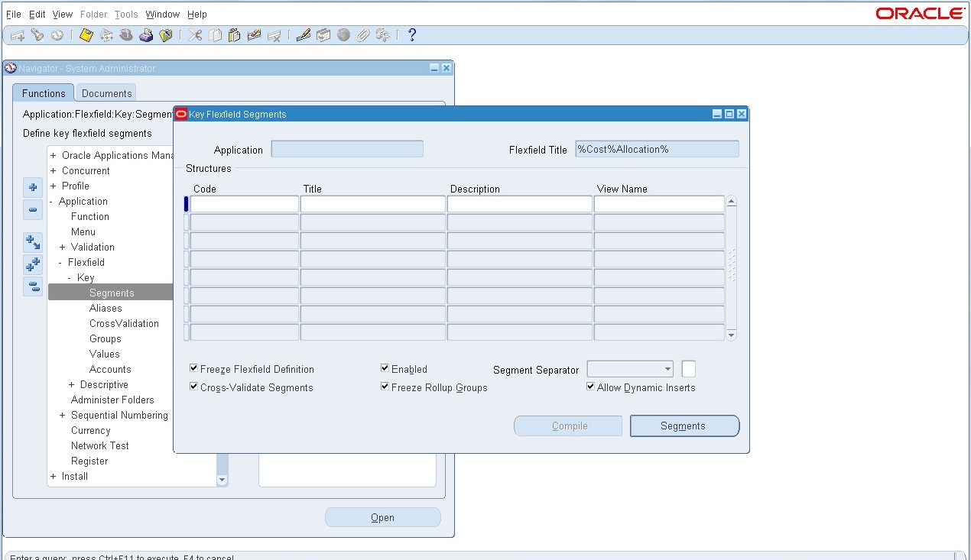971x560 pixels.
Task: Click Navigator expand all button
Action: tap(33, 264)
